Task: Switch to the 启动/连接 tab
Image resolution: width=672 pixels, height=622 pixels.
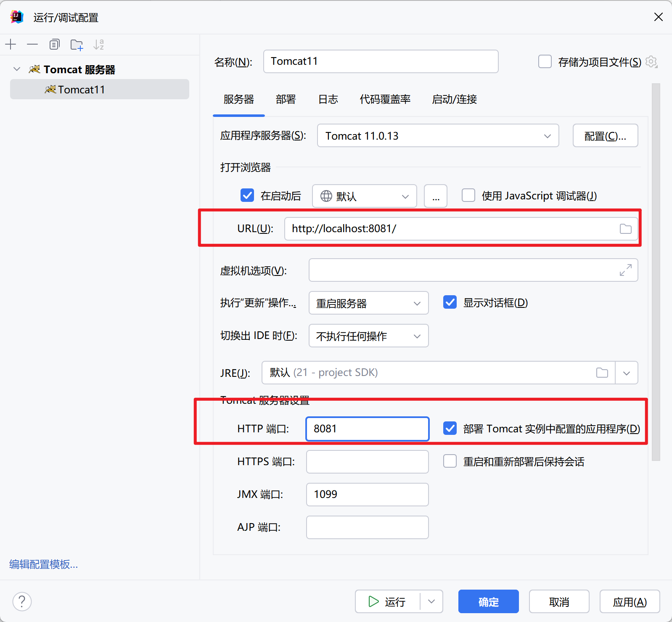Action: 455,99
